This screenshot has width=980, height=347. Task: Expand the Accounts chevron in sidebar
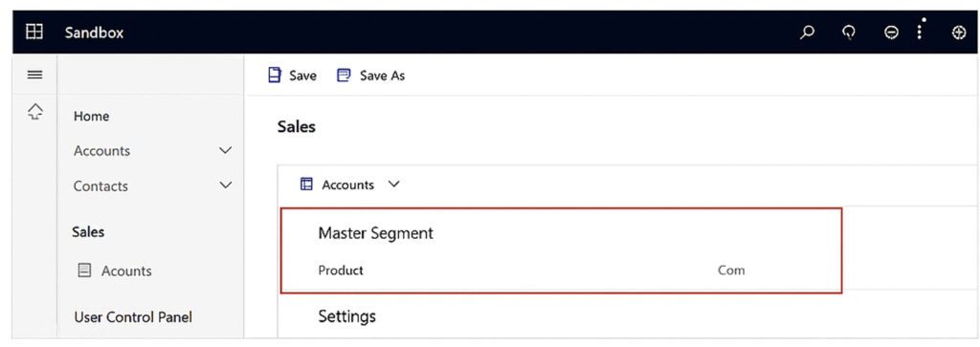226,150
